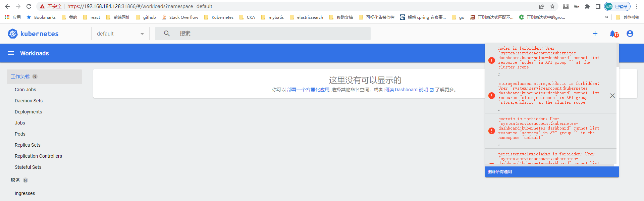Open the github bookmark folder

tap(146, 17)
